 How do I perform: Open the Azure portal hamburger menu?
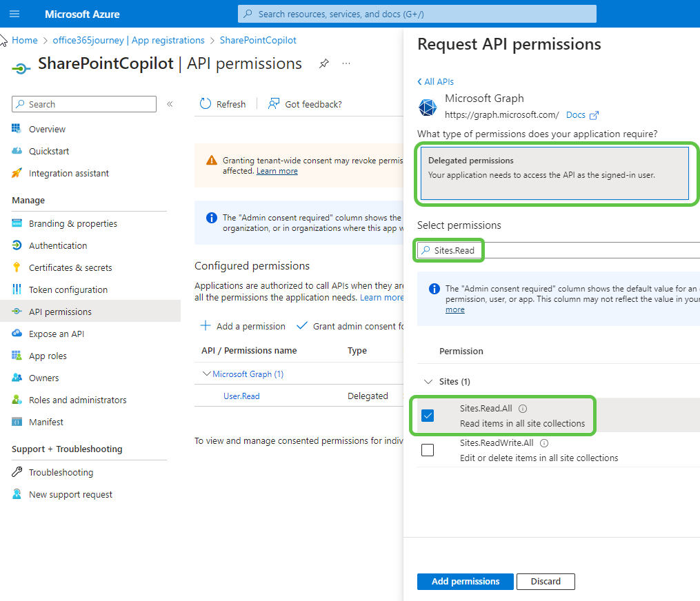14,14
